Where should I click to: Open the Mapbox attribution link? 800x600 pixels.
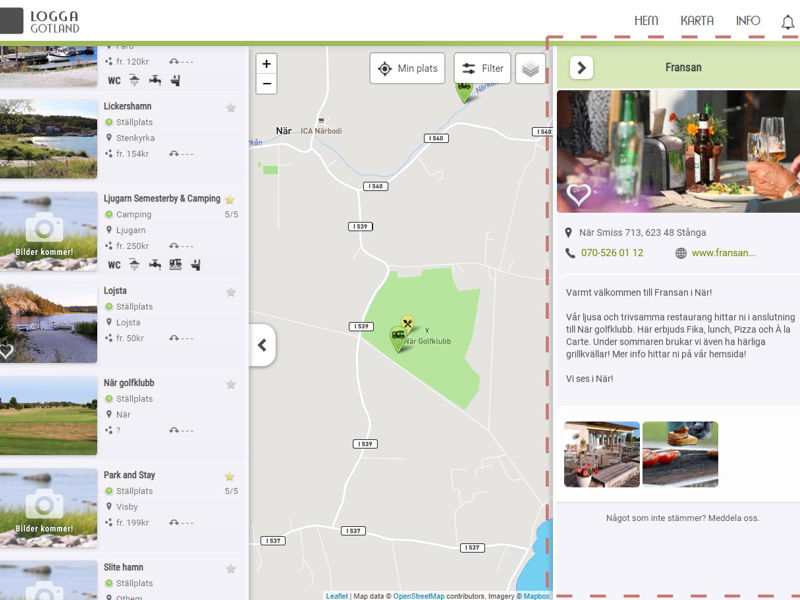[536, 596]
